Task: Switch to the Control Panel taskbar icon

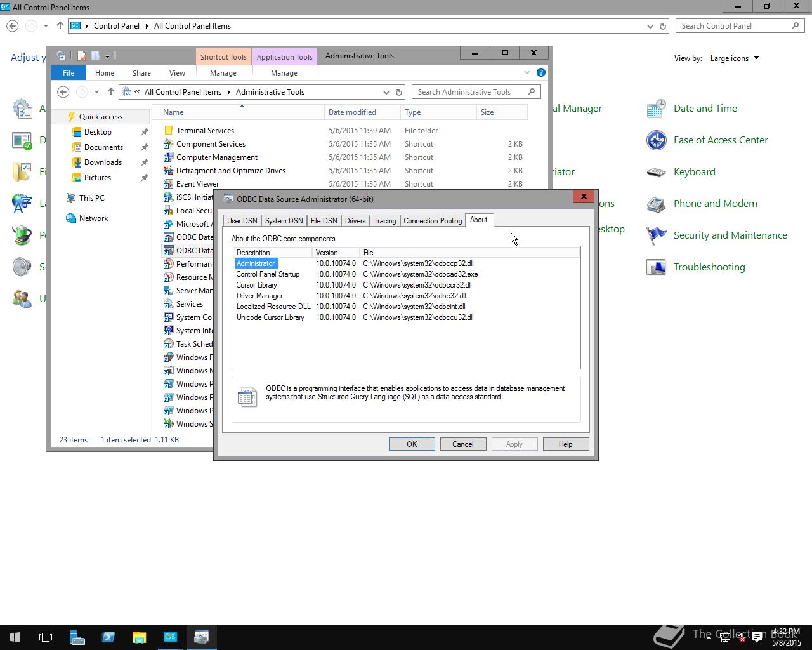Action: 170,637
